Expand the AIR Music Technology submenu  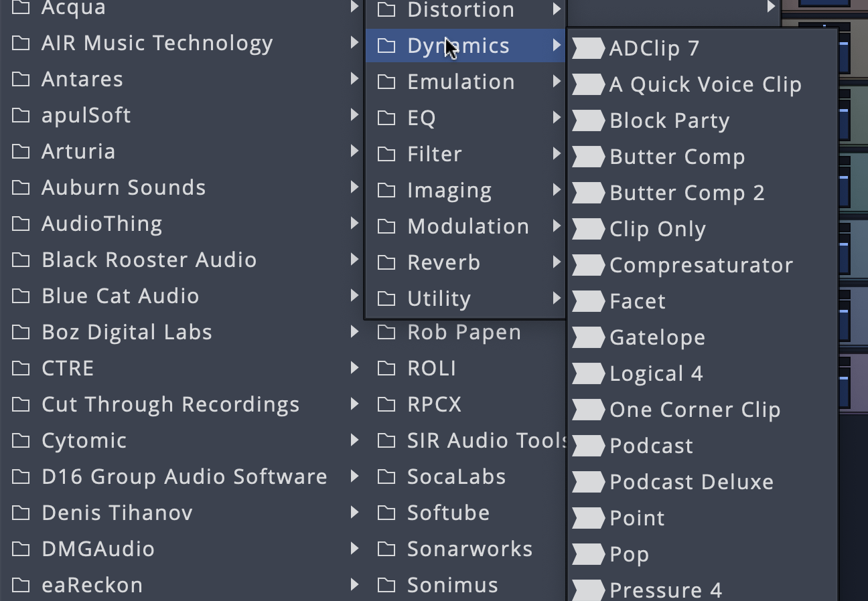tap(354, 42)
